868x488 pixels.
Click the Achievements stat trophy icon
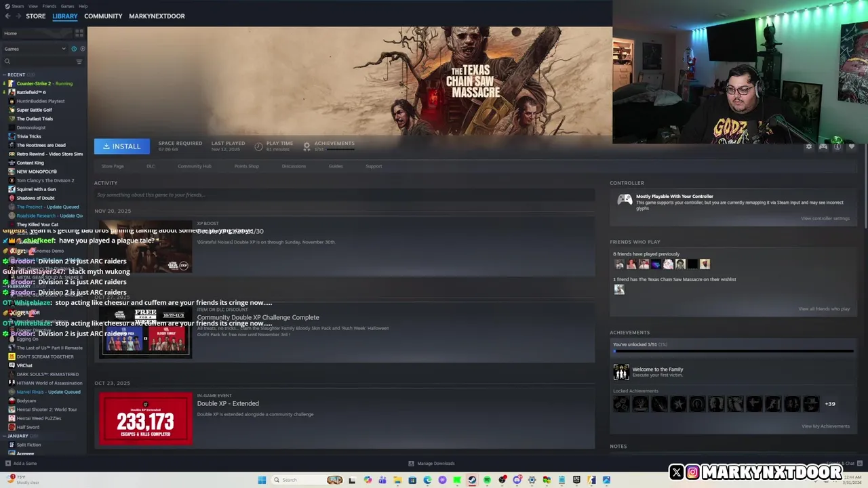click(x=307, y=146)
